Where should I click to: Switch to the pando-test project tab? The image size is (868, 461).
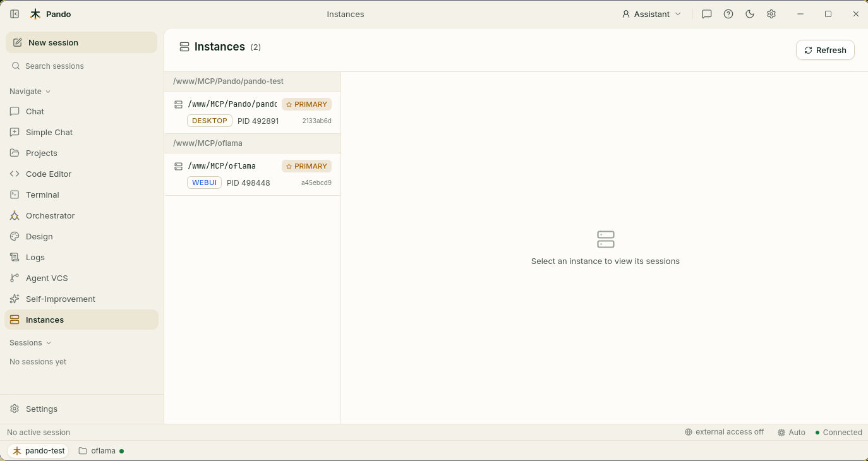point(39,451)
